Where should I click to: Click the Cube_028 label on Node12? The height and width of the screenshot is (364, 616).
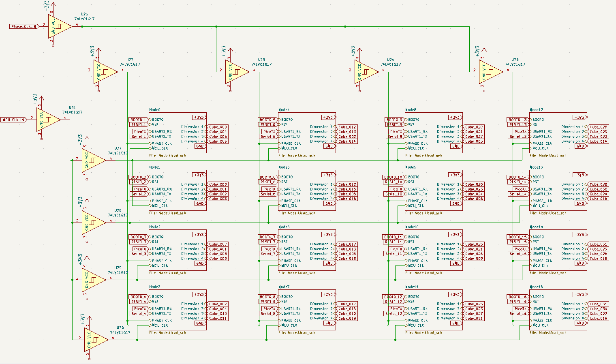click(x=598, y=127)
